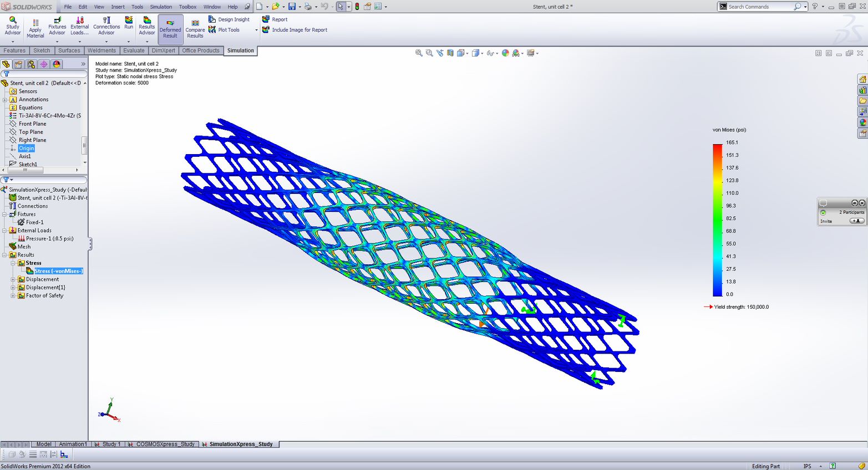Click the Zoom to Fit icon
868x470 pixels.
419,53
